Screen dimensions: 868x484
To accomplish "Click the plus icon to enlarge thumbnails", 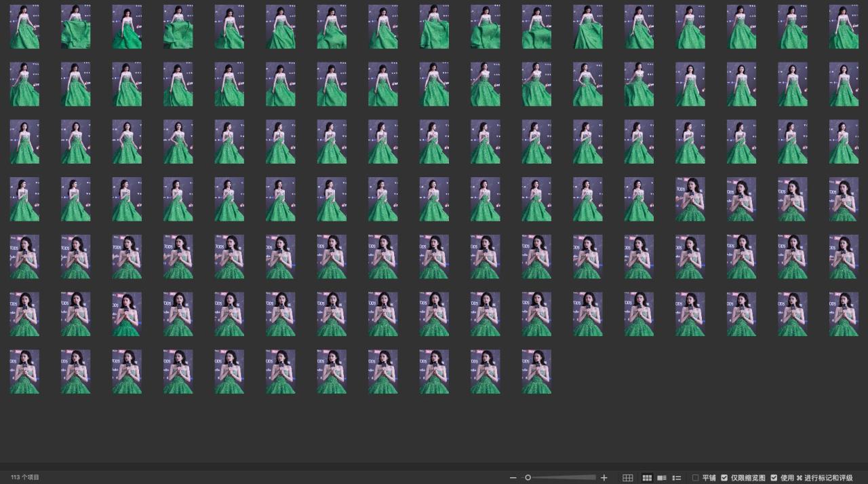I will click(604, 478).
